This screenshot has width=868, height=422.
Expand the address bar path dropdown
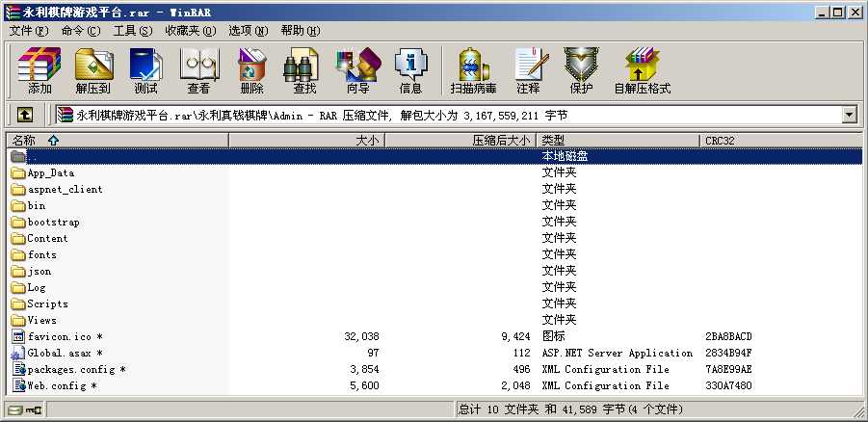[x=849, y=116]
